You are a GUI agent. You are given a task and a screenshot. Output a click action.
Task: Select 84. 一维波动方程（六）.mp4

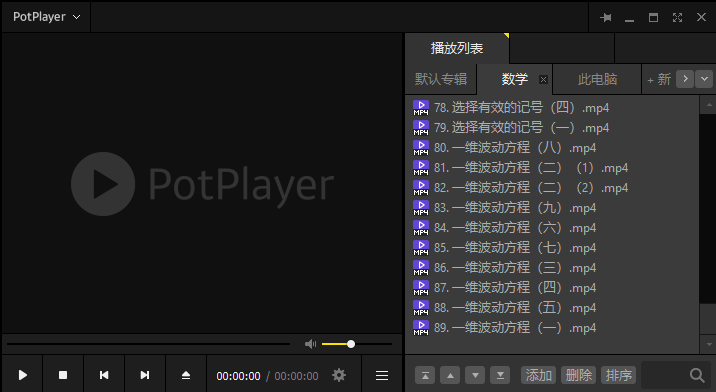point(552,228)
